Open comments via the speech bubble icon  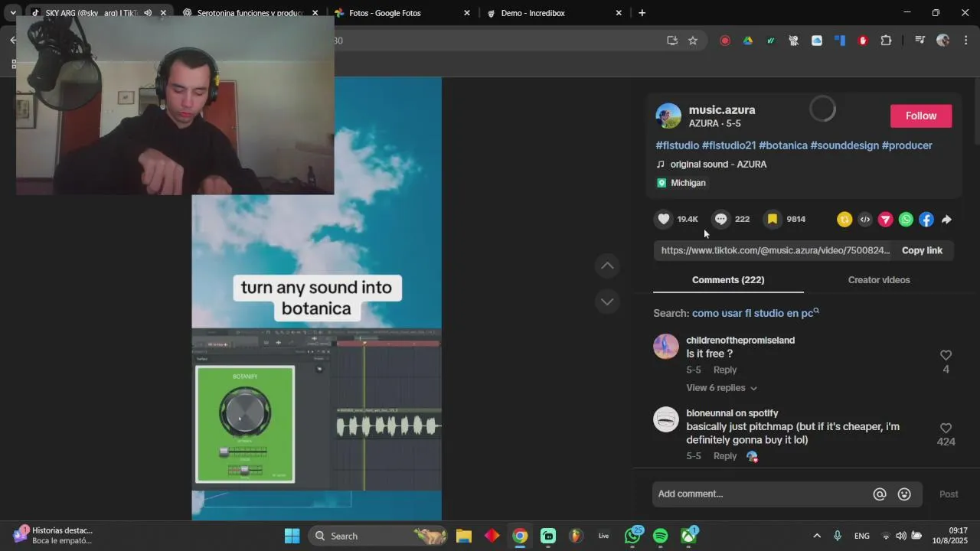tap(720, 219)
